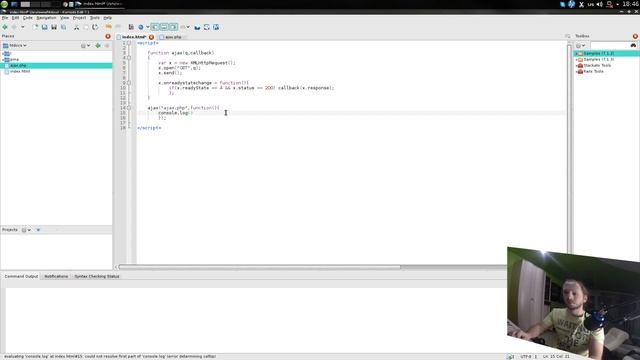
Task: Open the Help menu
Action: (107, 18)
